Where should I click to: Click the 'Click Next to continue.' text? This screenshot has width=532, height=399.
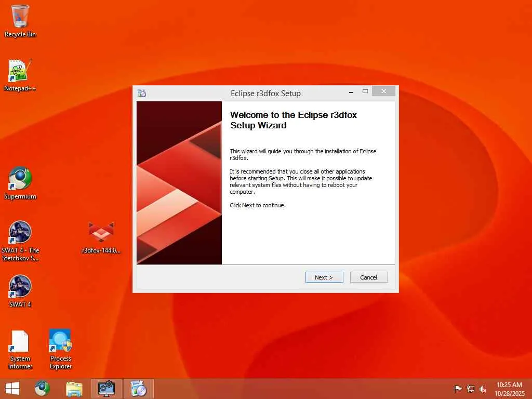tap(258, 205)
